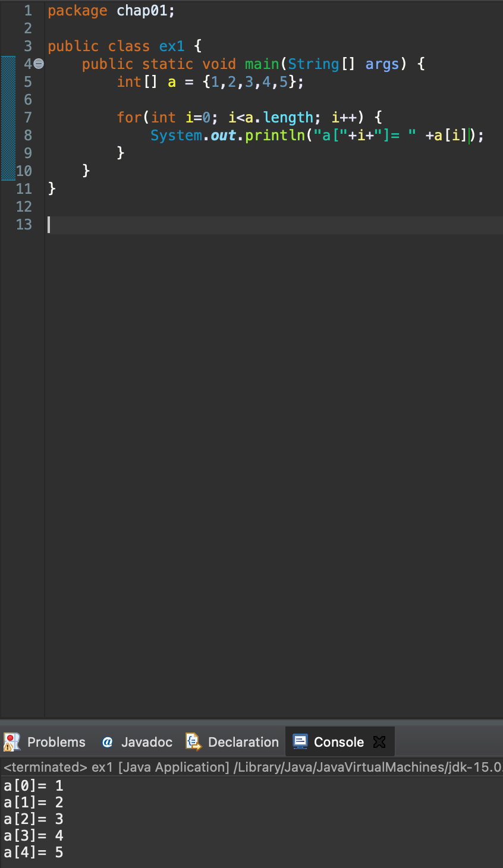Click line number 1 in gutter
The width and height of the screenshot is (503, 868).
click(27, 11)
